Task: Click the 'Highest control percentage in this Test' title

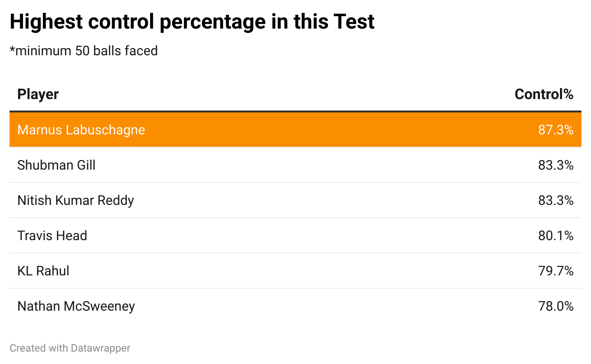Action: point(192,22)
